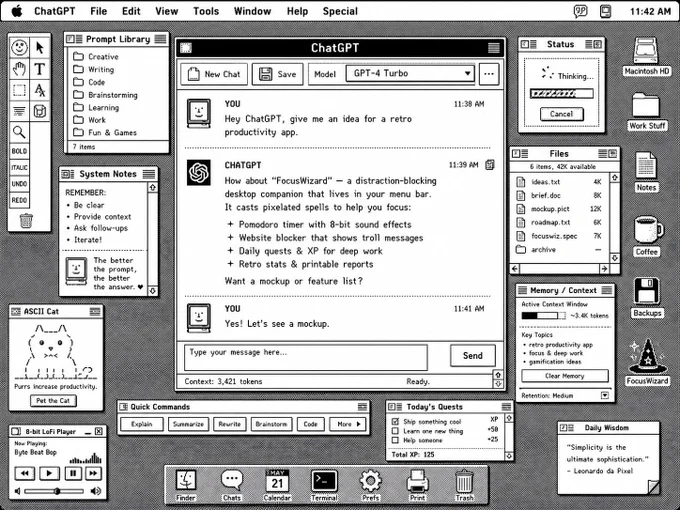Image resolution: width=680 pixels, height=510 pixels.
Task: Open the File menu
Action: coord(98,11)
